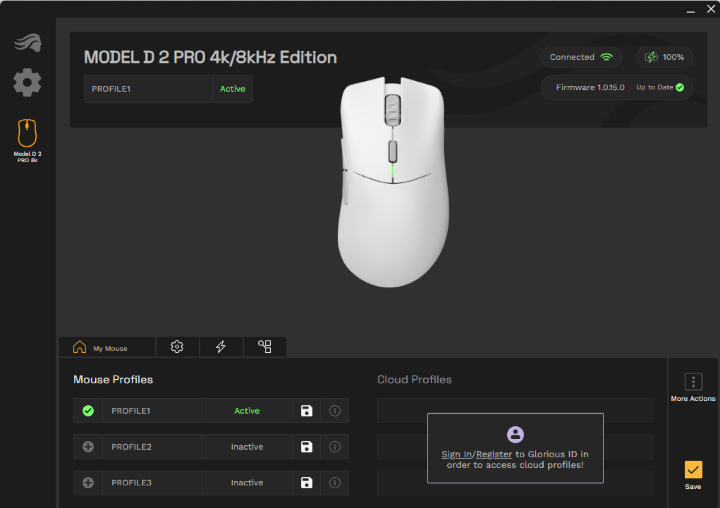720x508 pixels.
Task: Click the Mouse Profiles heading
Action: pyautogui.click(x=113, y=379)
